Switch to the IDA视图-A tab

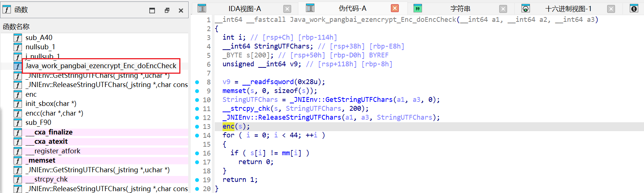(x=244, y=9)
